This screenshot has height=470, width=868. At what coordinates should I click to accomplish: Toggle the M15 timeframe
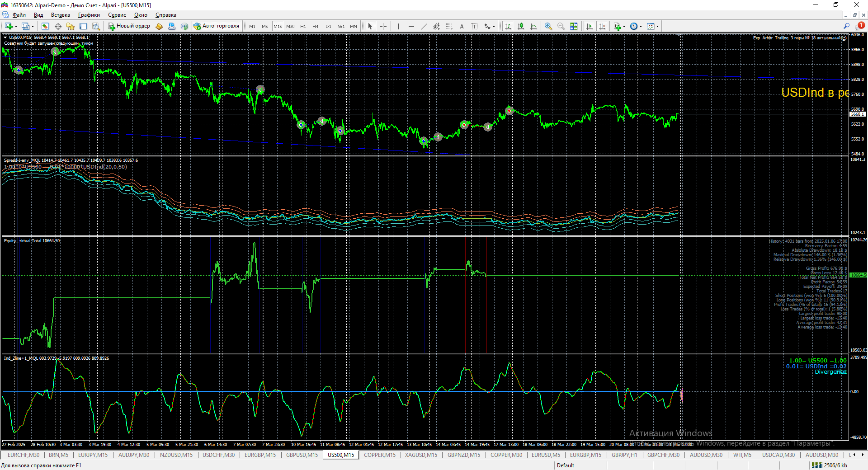pyautogui.click(x=278, y=26)
